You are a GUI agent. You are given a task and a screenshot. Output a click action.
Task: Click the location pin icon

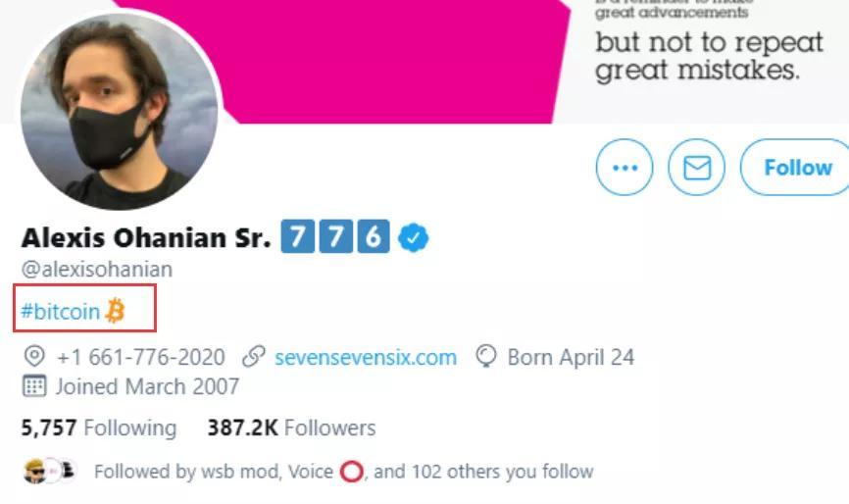coord(34,357)
